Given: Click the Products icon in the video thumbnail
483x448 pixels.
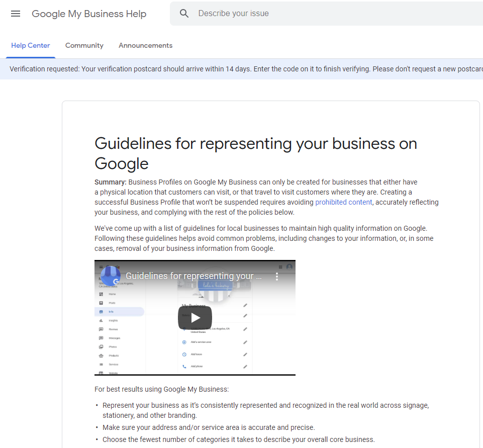Looking at the screenshot, I should 101,355.
